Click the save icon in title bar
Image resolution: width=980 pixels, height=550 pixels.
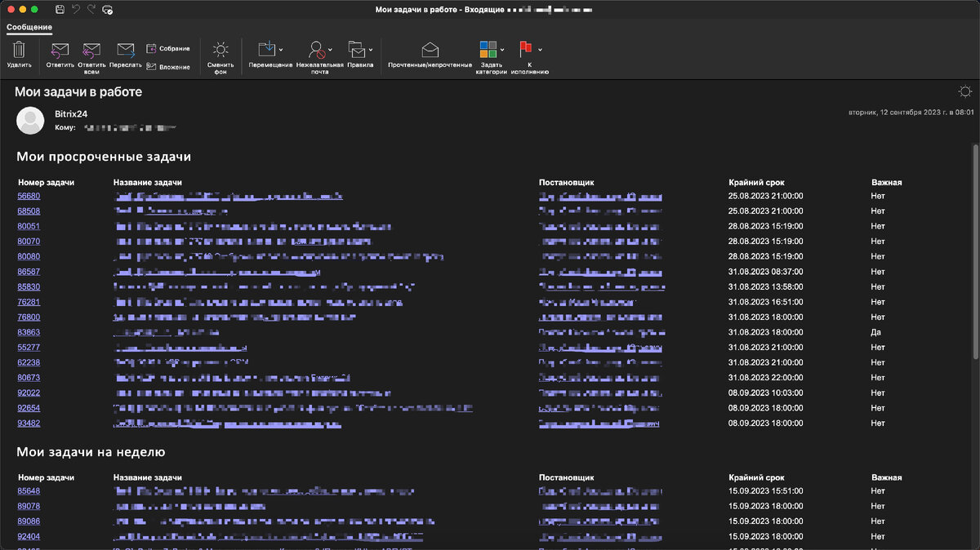[60, 9]
